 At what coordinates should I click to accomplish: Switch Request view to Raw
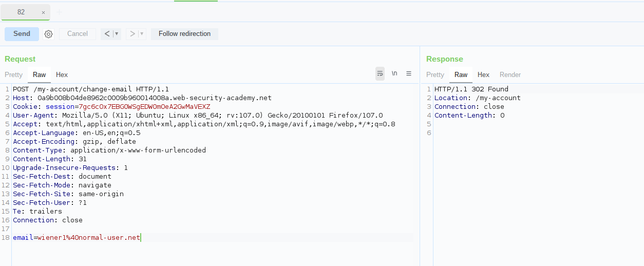coord(40,75)
